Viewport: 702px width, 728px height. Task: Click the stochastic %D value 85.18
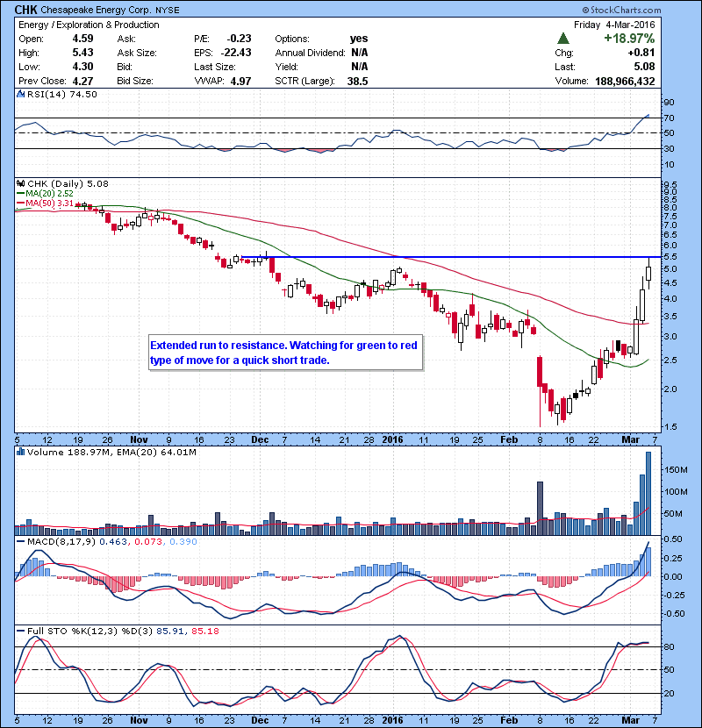tap(204, 631)
